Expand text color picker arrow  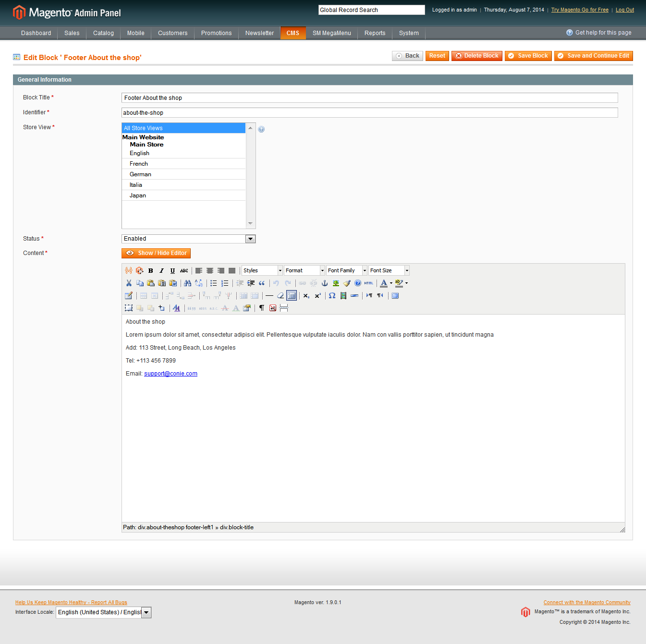(x=391, y=283)
